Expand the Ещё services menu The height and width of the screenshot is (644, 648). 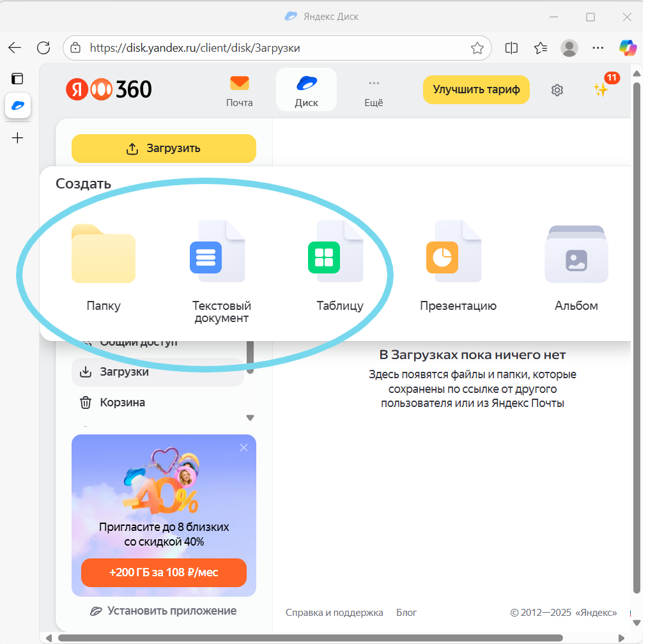tap(374, 91)
